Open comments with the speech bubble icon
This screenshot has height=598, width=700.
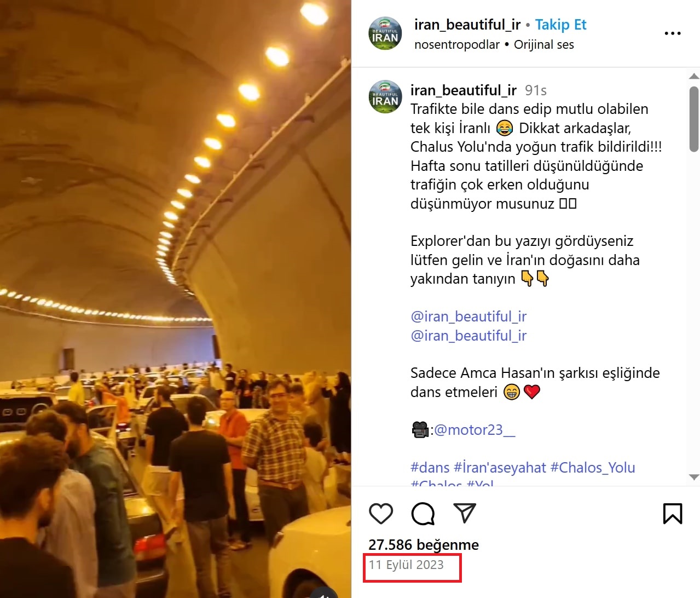point(423,513)
